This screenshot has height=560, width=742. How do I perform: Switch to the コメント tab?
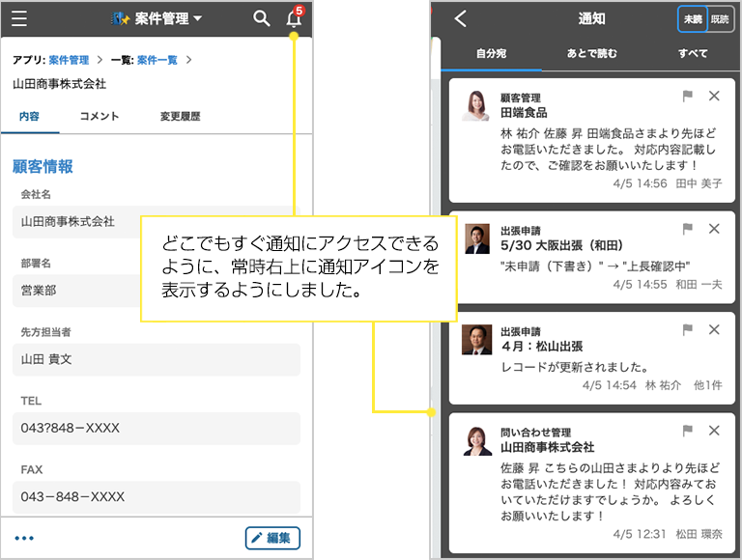click(x=100, y=117)
